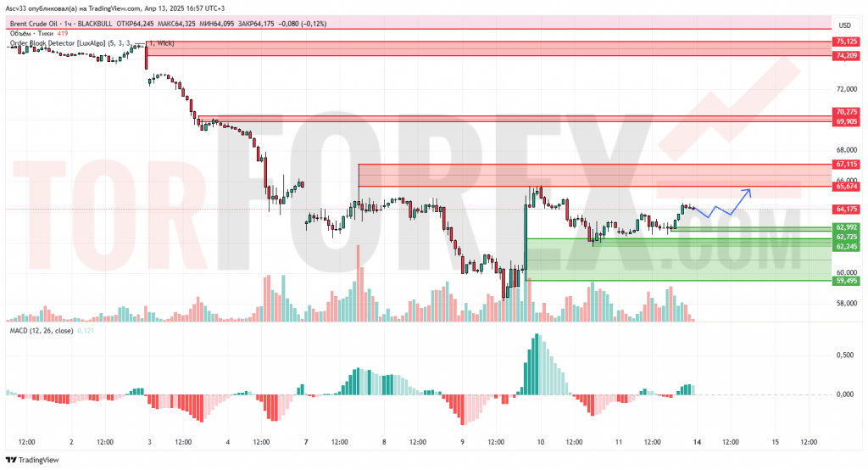Open the USD currency selector
This screenshot has width=868, height=470.
[845, 25]
